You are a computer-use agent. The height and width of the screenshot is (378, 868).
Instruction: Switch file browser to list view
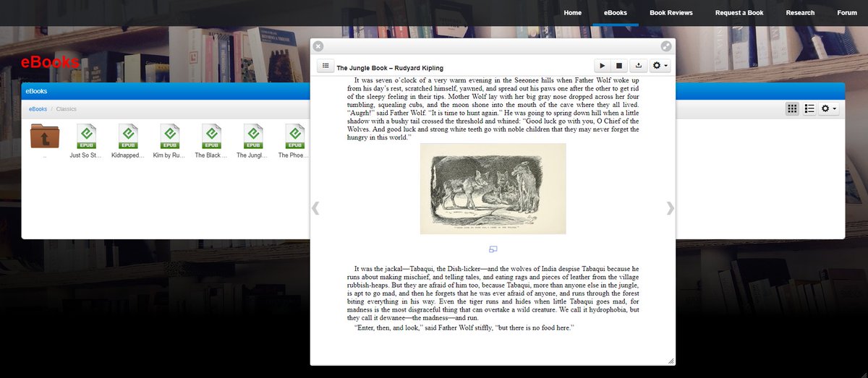(x=809, y=108)
